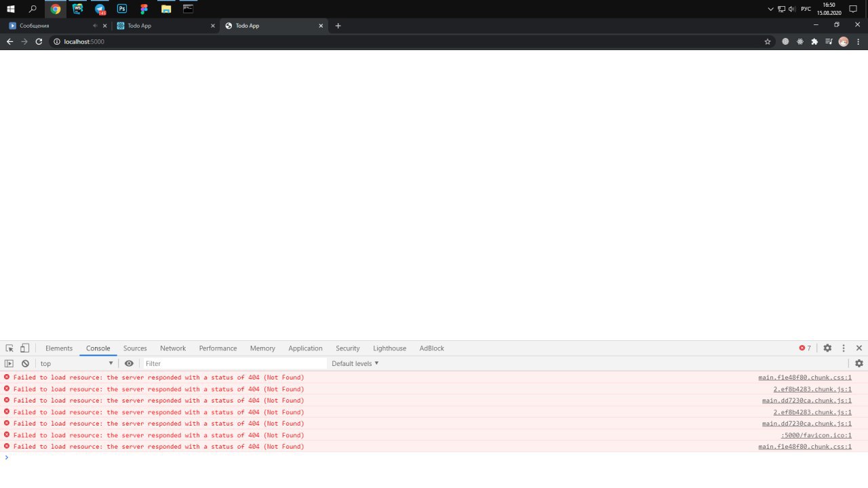Open the Application tab

coord(305,348)
